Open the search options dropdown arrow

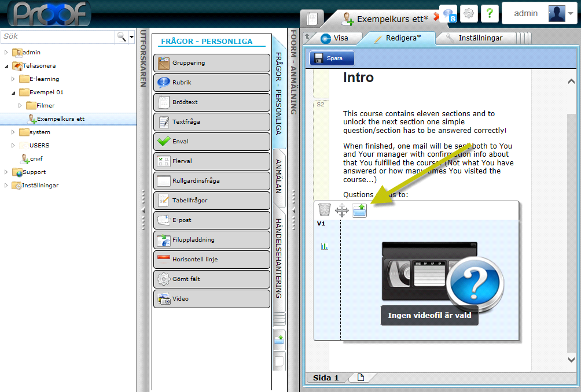click(132, 36)
